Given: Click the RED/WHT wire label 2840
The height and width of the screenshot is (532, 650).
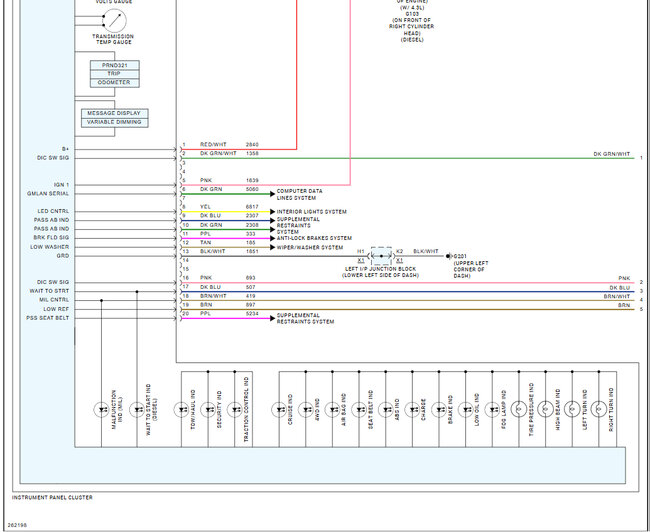Looking at the screenshot, I should coord(252,144).
